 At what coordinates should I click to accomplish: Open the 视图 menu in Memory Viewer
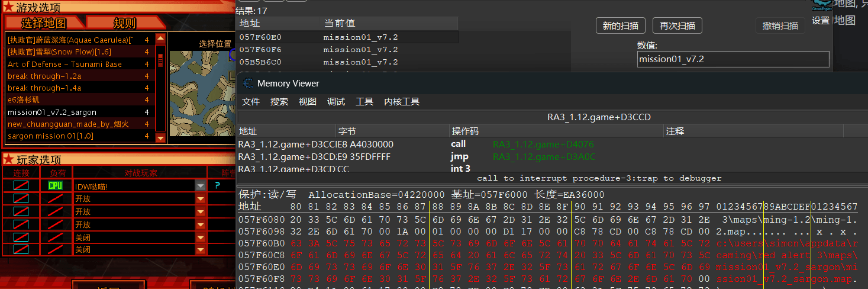308,102
